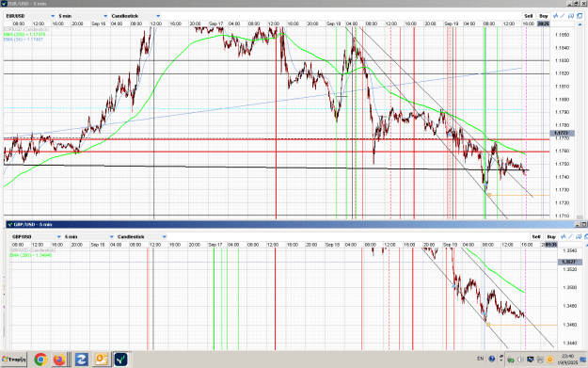
Task: Click the detach window icon in EUR/USD toolbar
Action: tap(580, 16)
